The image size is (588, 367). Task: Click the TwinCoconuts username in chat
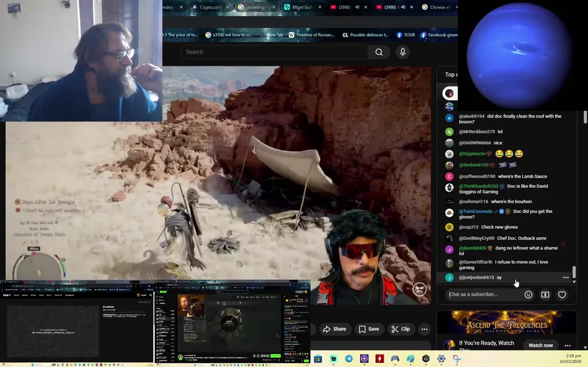click(475, 211)
